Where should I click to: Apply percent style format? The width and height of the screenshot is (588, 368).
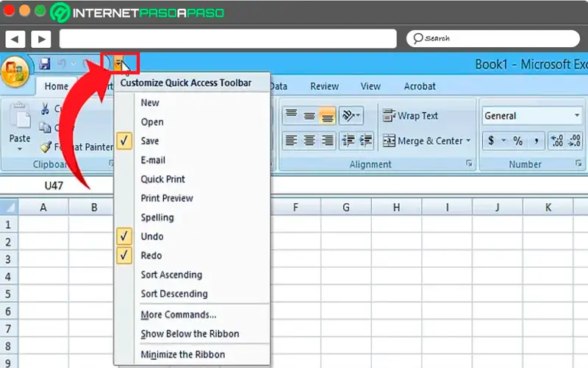518,141
